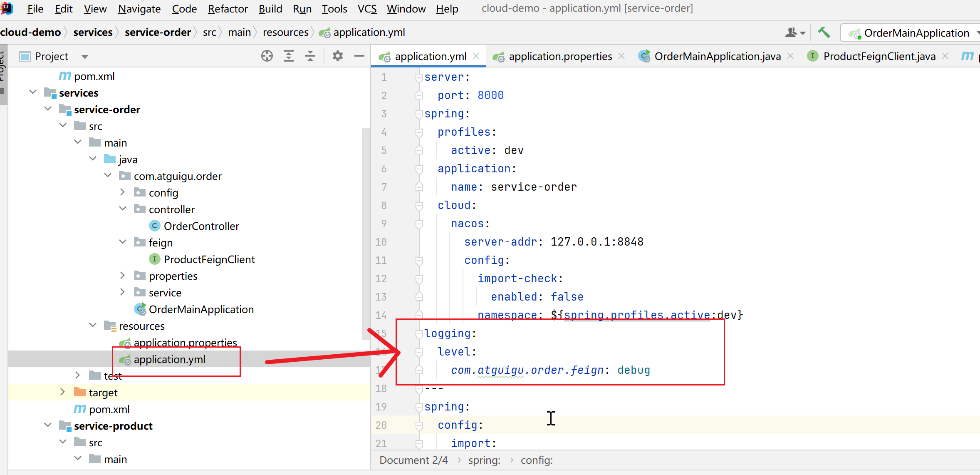Open the Refactor menu

tap(228, 9)
